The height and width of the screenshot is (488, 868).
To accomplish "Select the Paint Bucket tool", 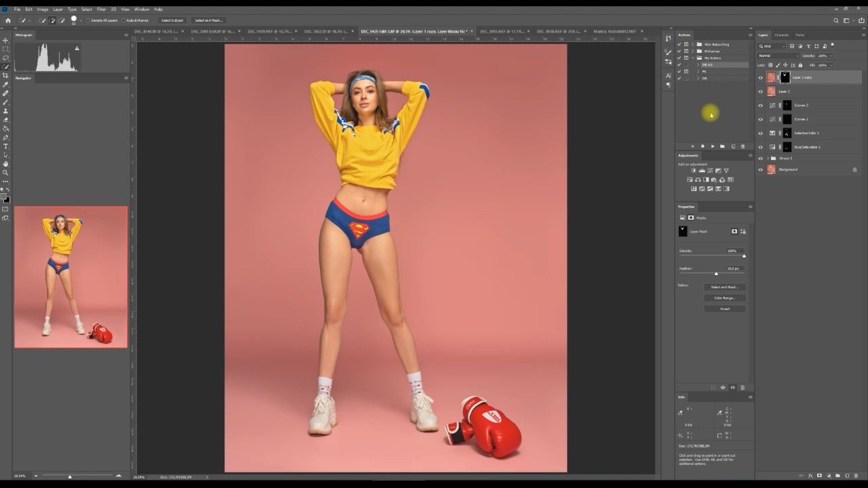I will [5, 128].
